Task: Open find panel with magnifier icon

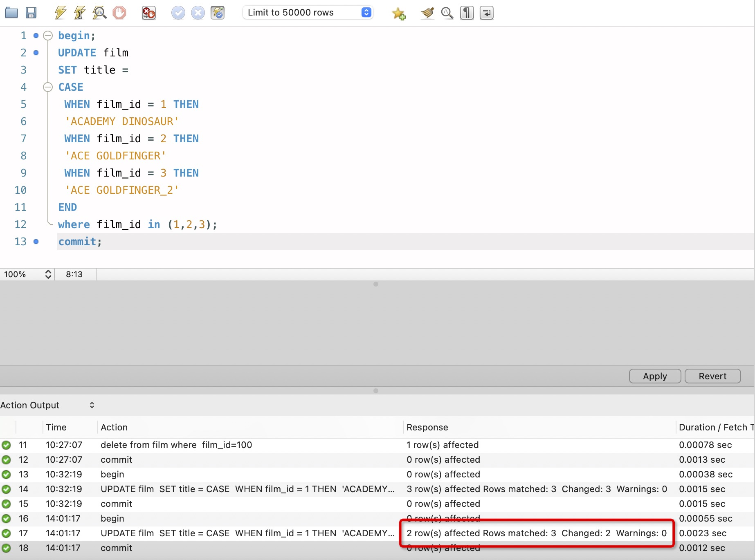Action: 447,13
